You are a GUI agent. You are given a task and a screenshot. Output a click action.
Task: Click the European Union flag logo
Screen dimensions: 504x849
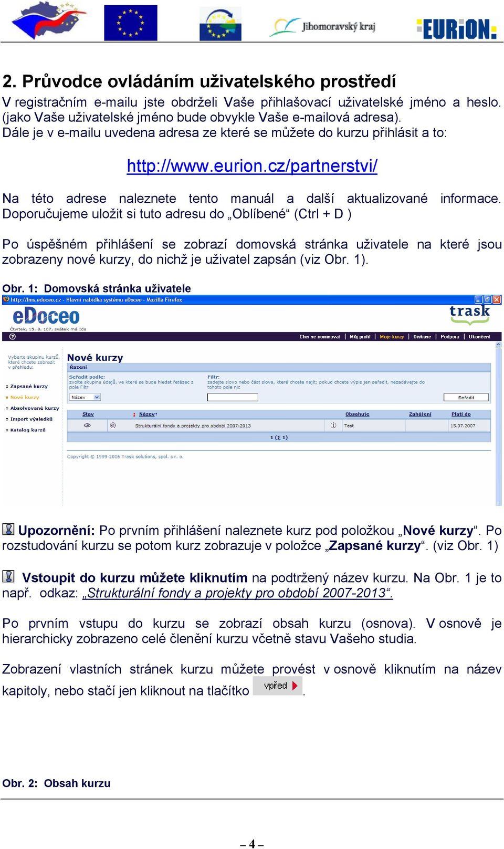(x=131, y=23)
